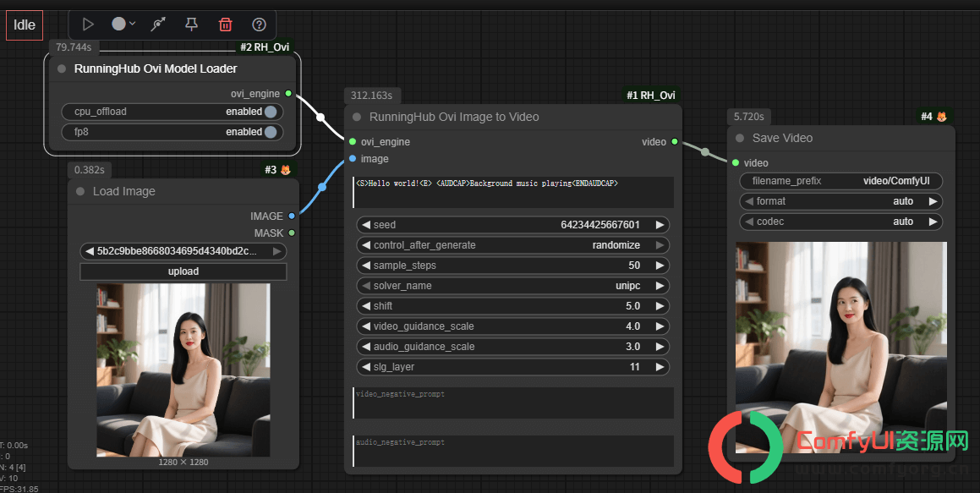Viewport: 980px width, 493px height.
Task: Increase audio_guidance_scale with right arrow
Action: [660, 347]
